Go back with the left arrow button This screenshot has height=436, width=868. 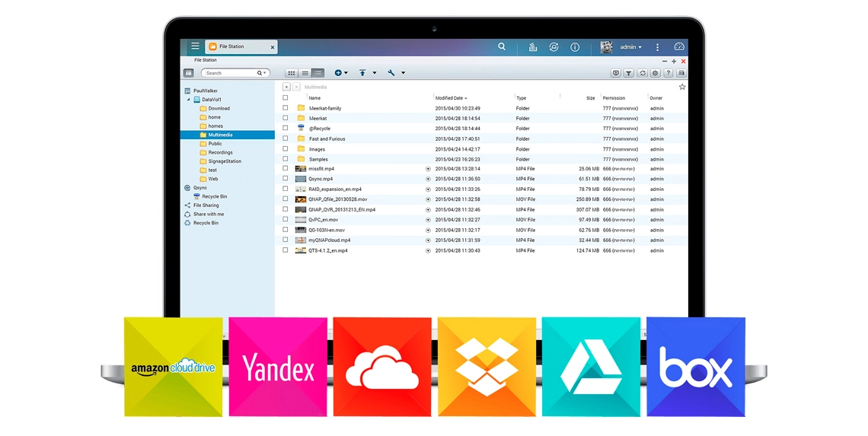[x=286, y=87]
